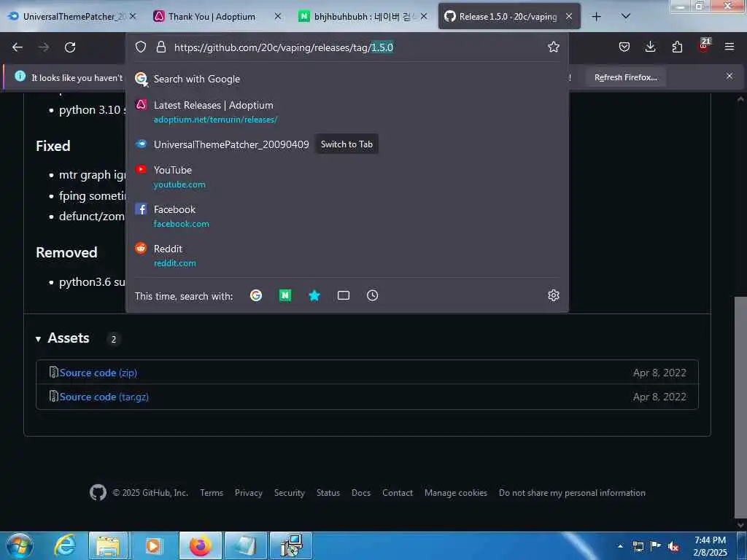Open the installer icon on taskbar
The width and height of the screenshot is (747, 560).
pyautogui.click(x=290, y=545)
